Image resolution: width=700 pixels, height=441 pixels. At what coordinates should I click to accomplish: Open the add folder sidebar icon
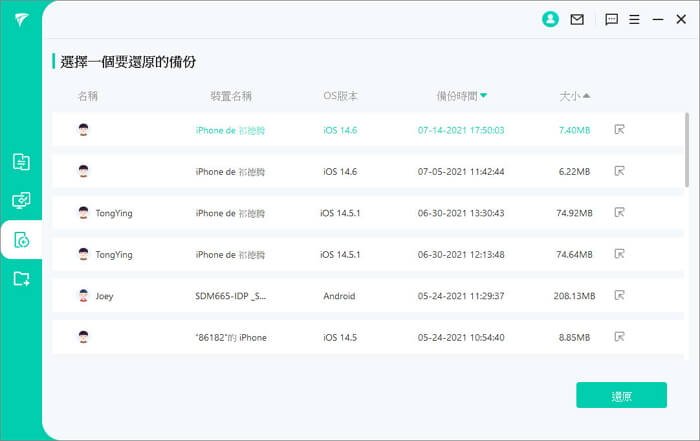click(21, 279)
